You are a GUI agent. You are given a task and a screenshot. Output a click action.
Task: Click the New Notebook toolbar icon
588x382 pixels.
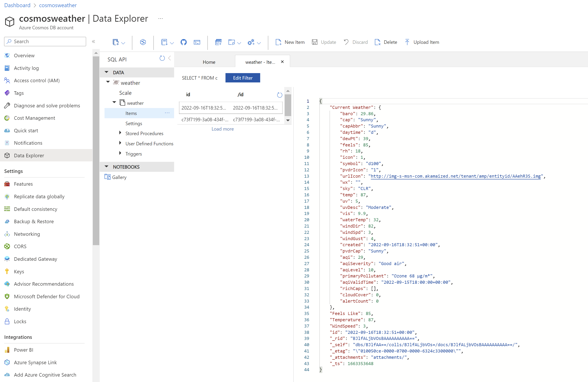[x=164, y=42]
